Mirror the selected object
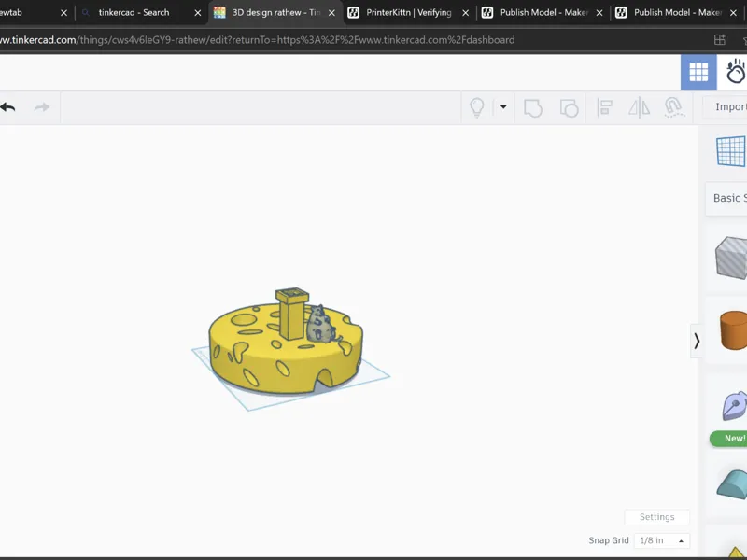The width and height of the screenshot is (747, 560). [x=639, y=107]
